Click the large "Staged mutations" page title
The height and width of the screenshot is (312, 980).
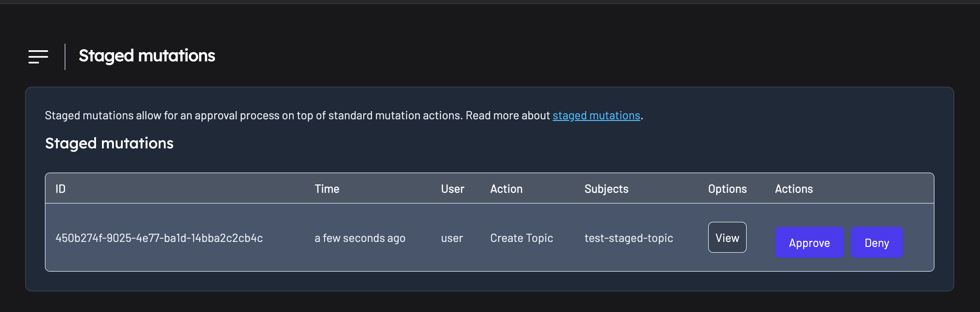(x=147, y=56)
